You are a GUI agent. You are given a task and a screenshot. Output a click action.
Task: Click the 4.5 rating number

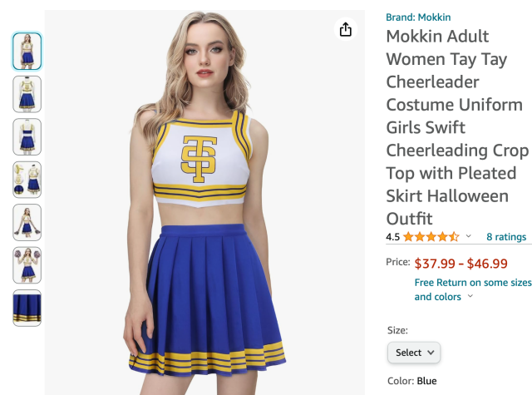(393, 237)
